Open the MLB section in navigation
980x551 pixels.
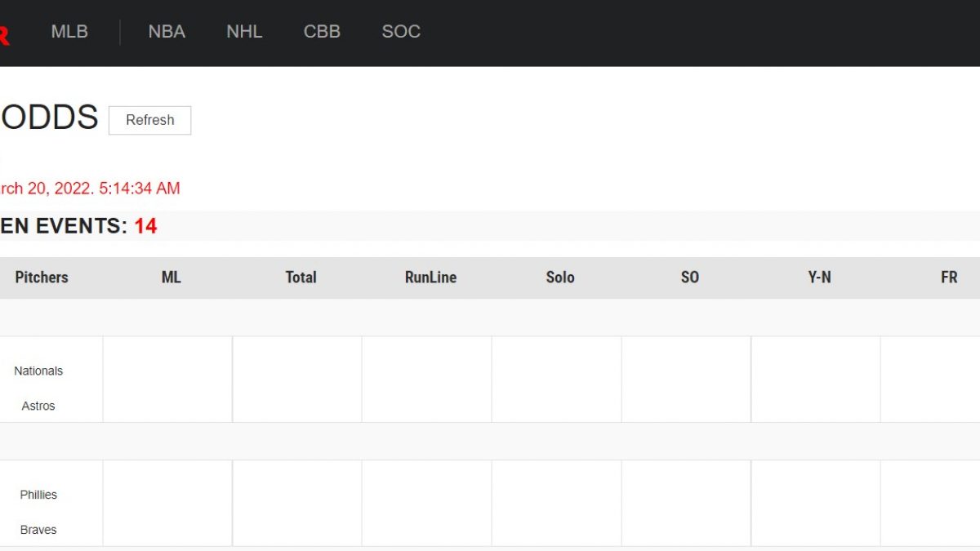(69, 32)
